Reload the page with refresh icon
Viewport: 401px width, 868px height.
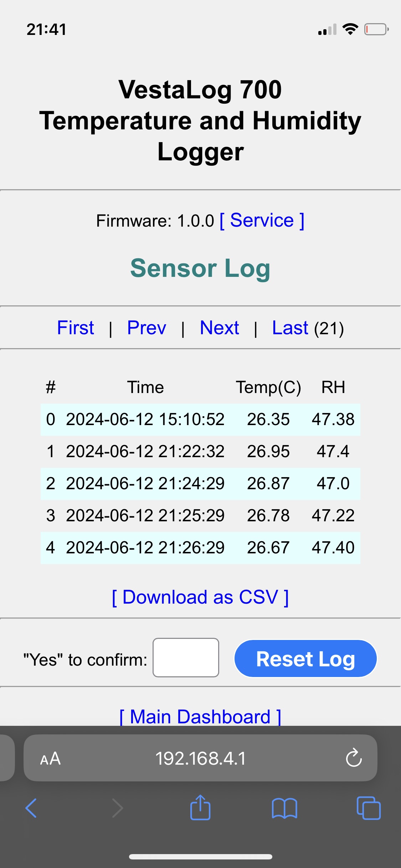pyautogui.click(x=354, y=758)
